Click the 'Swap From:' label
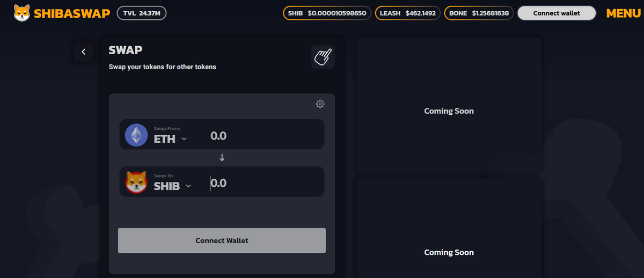 pyautogui.click(x=167, y=128)
